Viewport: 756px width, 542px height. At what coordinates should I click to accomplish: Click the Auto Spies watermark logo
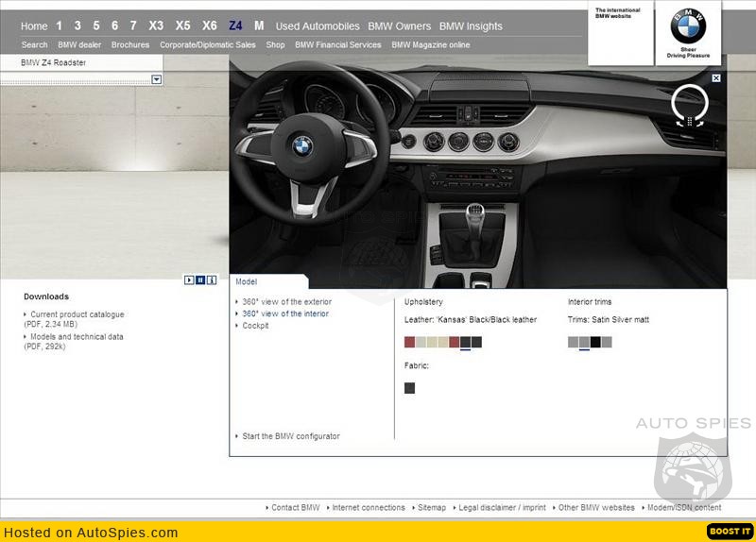click(694, 451)
